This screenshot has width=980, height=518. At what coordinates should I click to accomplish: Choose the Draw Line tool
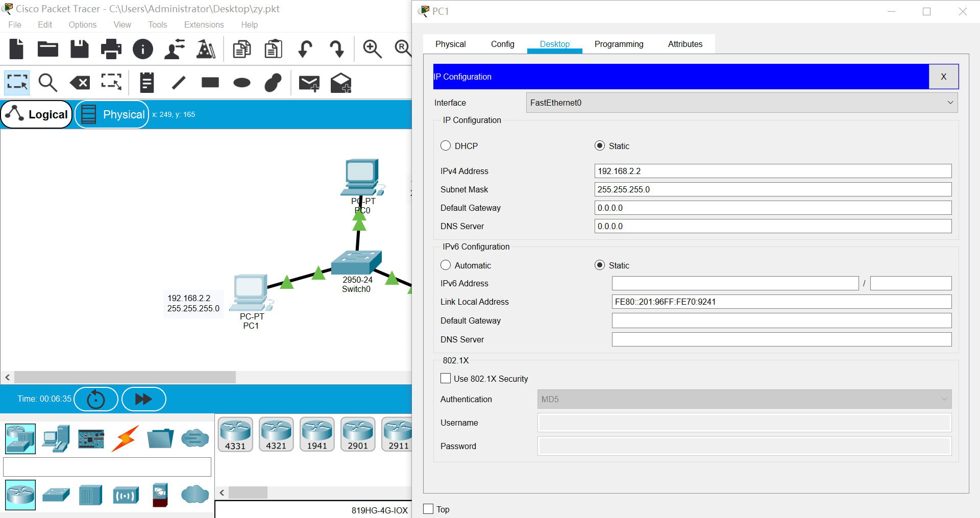point(179,83)
